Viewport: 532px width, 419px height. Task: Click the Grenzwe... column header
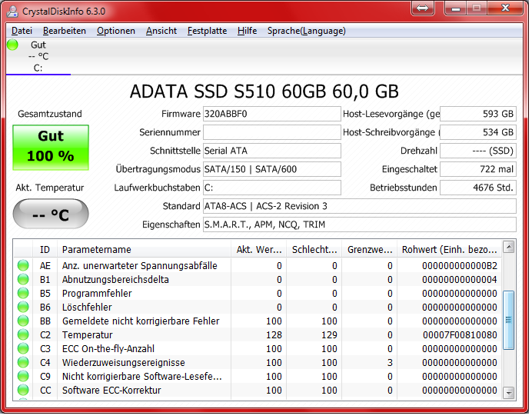[x=370, y=250]
